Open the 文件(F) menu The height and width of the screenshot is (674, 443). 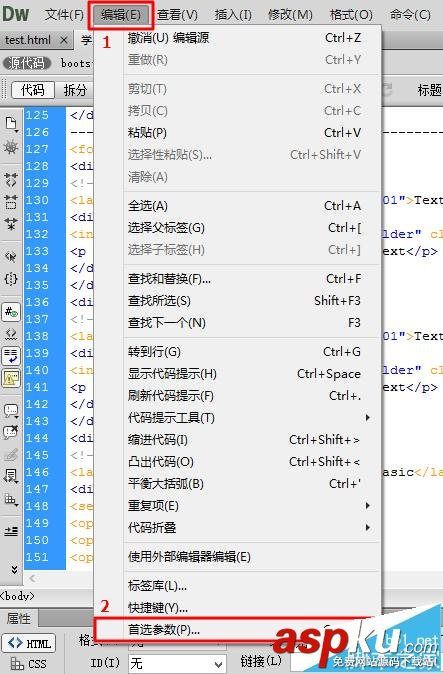click(x=64, y=15)
